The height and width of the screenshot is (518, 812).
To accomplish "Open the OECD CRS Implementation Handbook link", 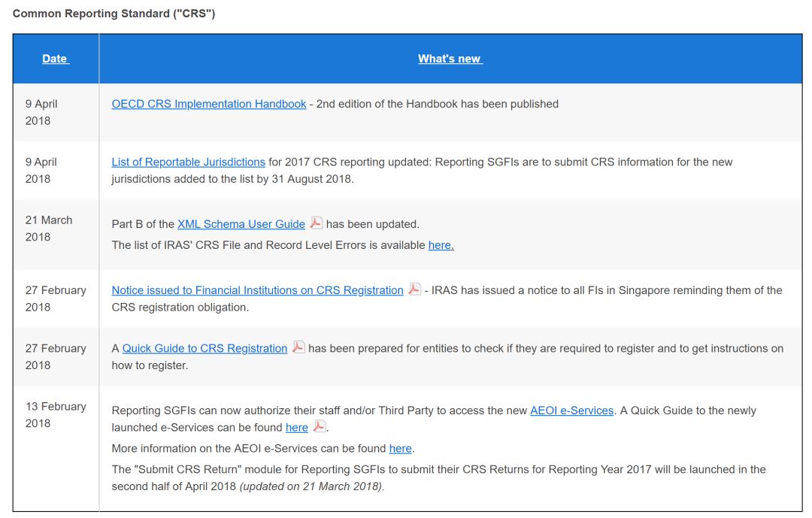I will pyautogui.click(x=208, y=104).
